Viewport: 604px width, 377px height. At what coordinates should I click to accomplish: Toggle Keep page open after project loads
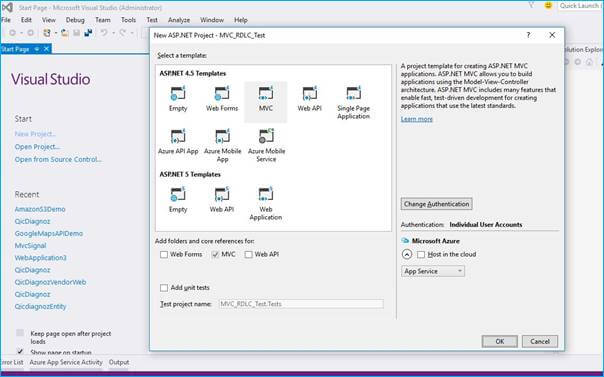[x=20, y=333]
